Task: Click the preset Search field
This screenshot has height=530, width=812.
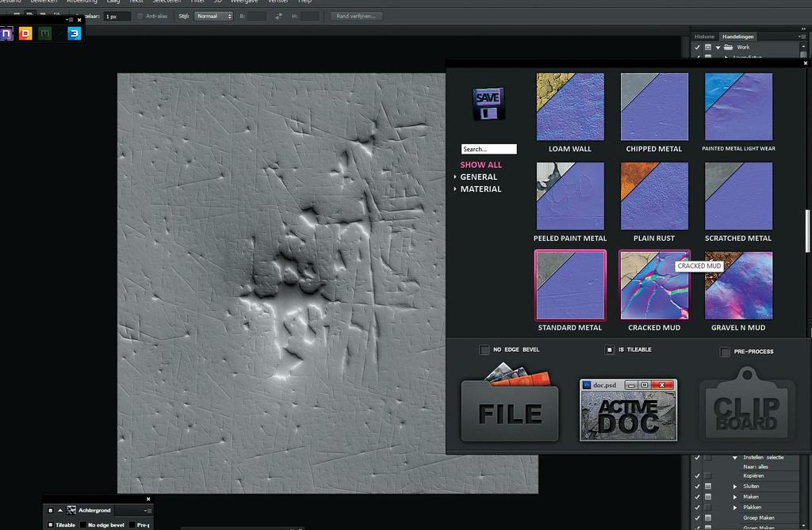Action: 488,149
